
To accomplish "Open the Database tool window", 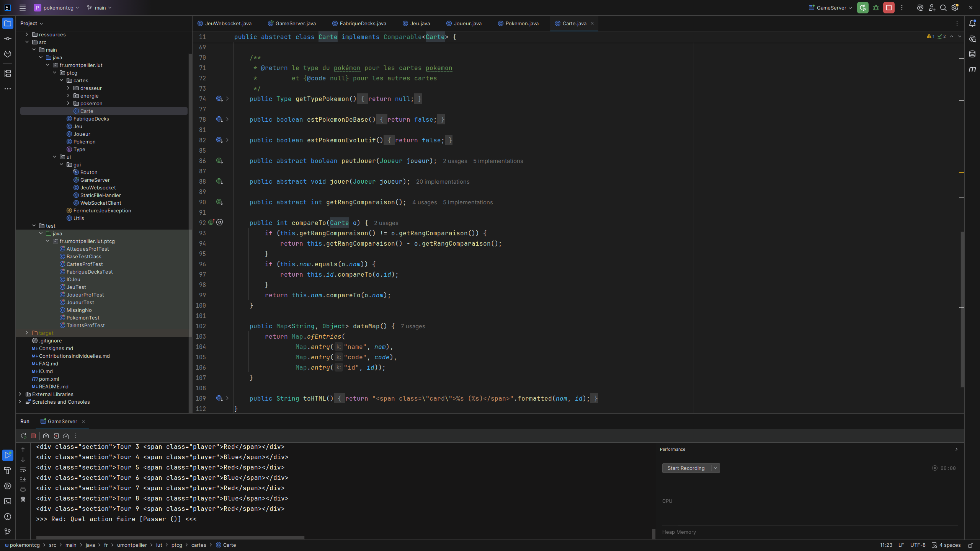I will 972,54.
